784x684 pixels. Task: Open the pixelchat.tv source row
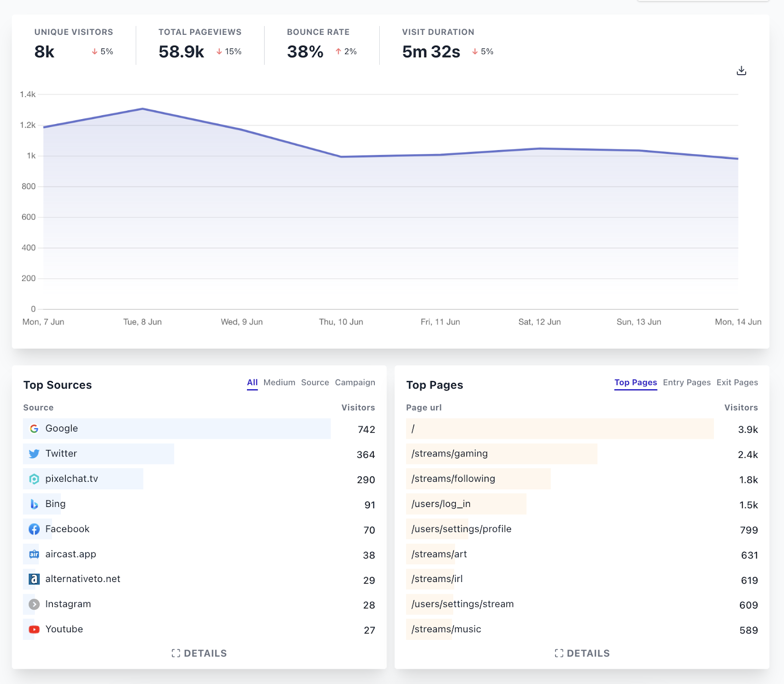coord(199,479)
